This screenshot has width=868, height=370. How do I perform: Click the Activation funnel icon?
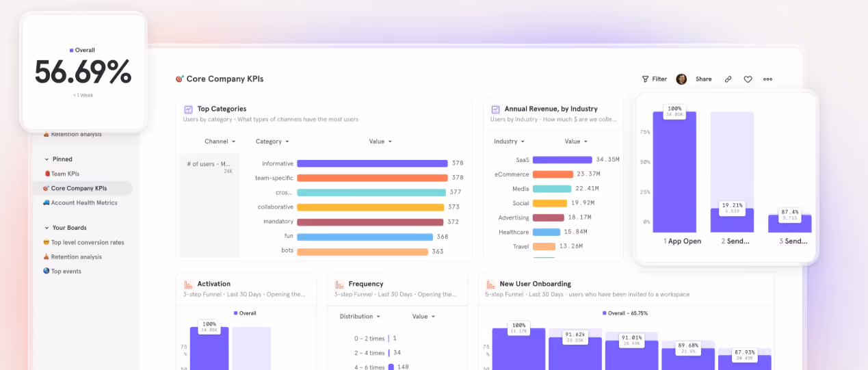[x=188, y=284]
